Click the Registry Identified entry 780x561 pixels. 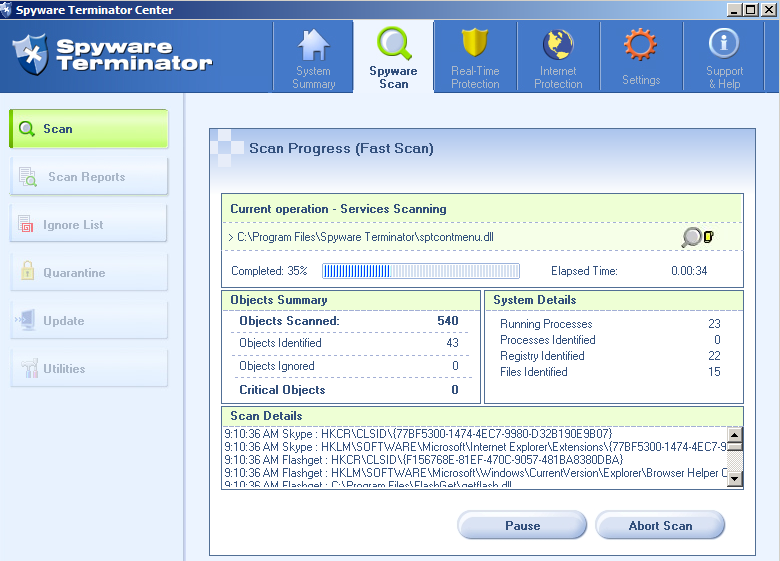610,356
